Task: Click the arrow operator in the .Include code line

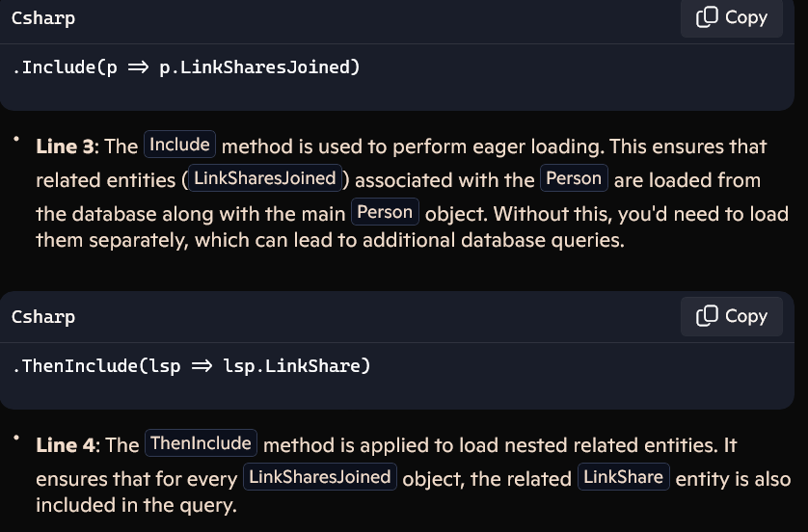Action: click(x=138, y=66)
